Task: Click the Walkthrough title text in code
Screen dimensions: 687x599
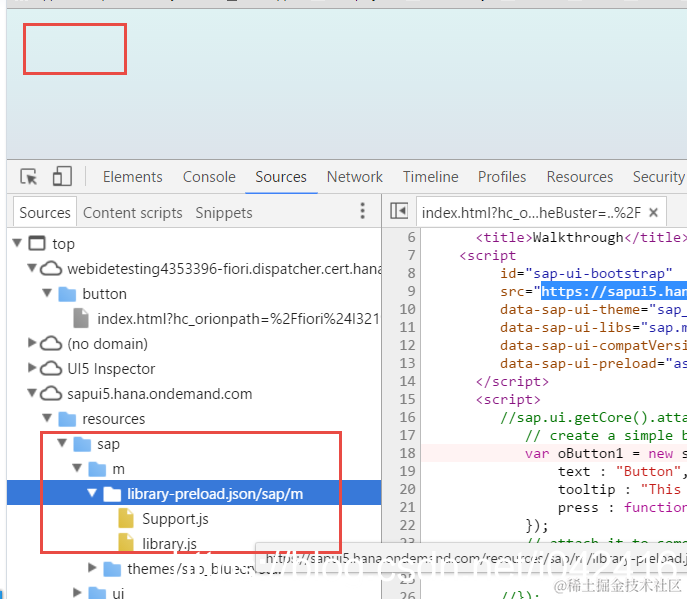Action: point(578,237)
